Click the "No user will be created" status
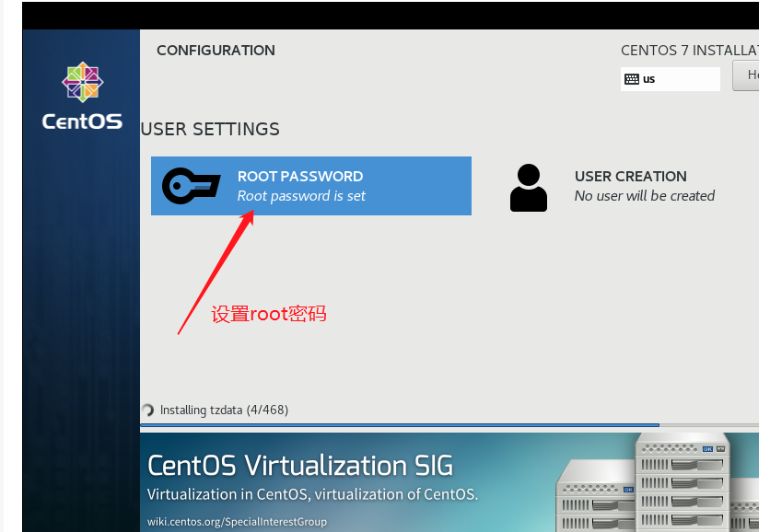Image resolution: width=770 pixels, height=532 pixels. tap(644, 196)
